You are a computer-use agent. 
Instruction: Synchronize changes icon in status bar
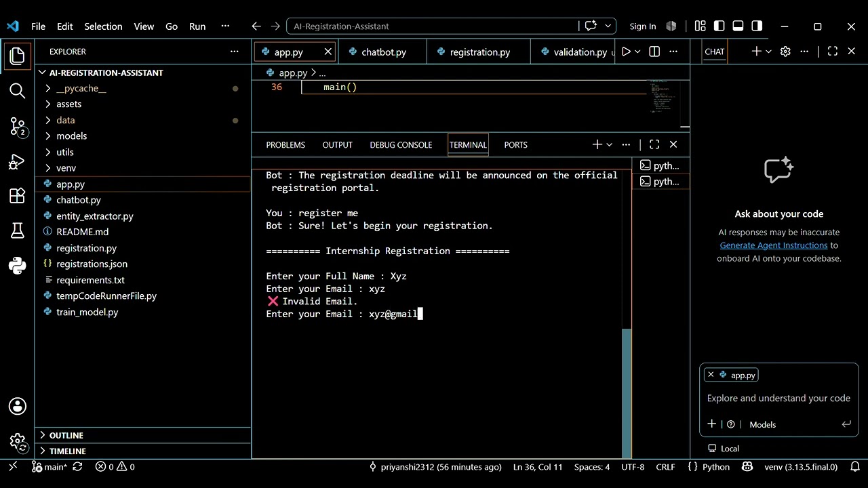[x=77, y=467]
